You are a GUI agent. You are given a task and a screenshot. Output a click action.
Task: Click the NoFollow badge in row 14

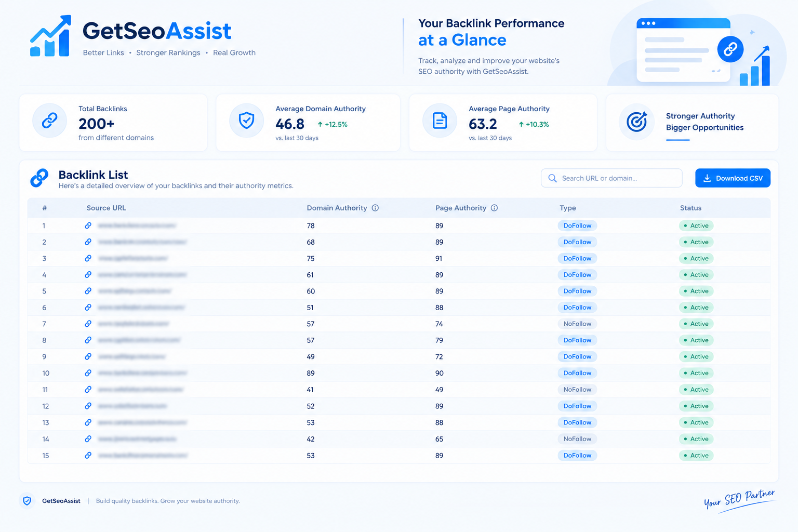coord(577,439)
